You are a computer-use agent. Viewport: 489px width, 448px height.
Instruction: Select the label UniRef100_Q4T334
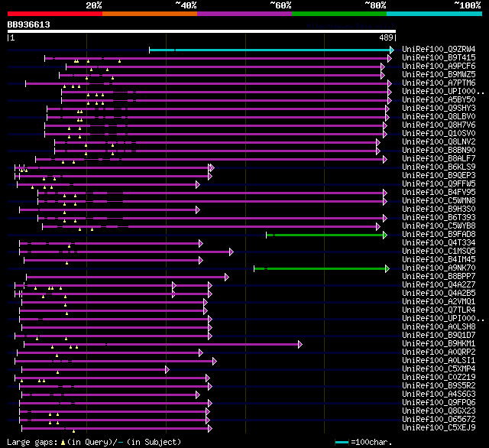pyautogui.click(x=439, y=242)
